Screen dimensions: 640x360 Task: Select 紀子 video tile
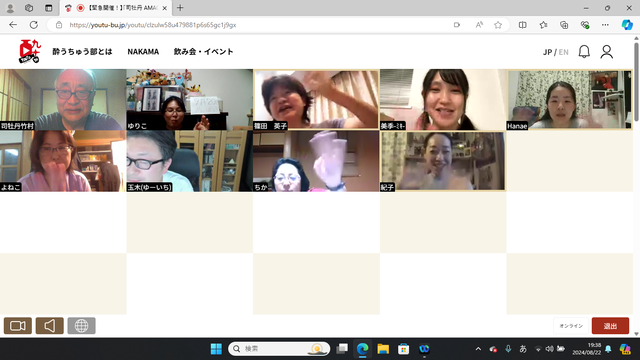pos(443,161)
